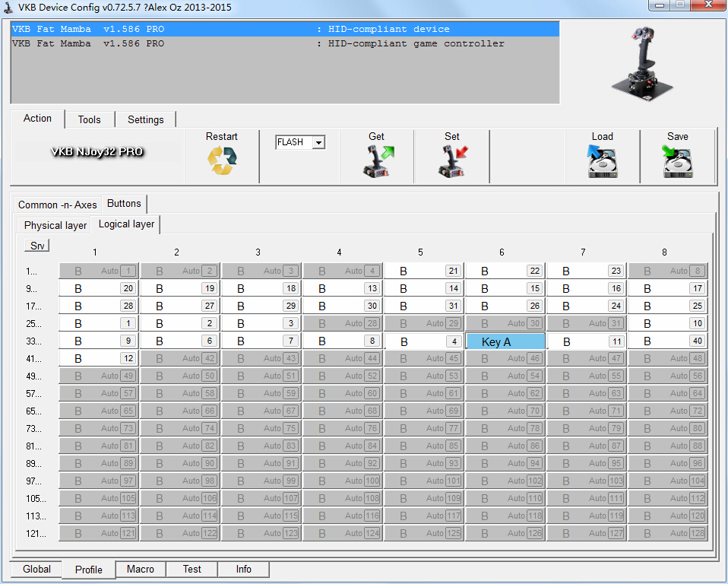
Task: Click button cell numbered 30
Action: [343, 306]
